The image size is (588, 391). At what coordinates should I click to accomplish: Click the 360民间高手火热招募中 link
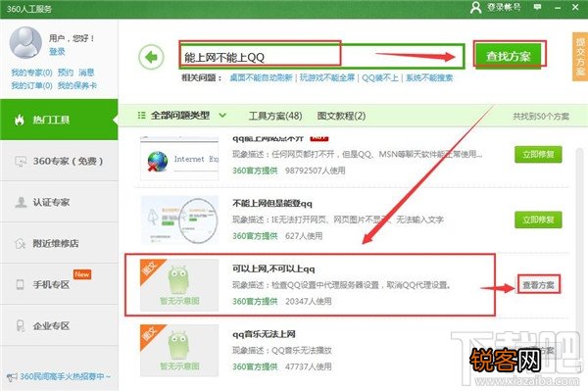coord(65,376)
